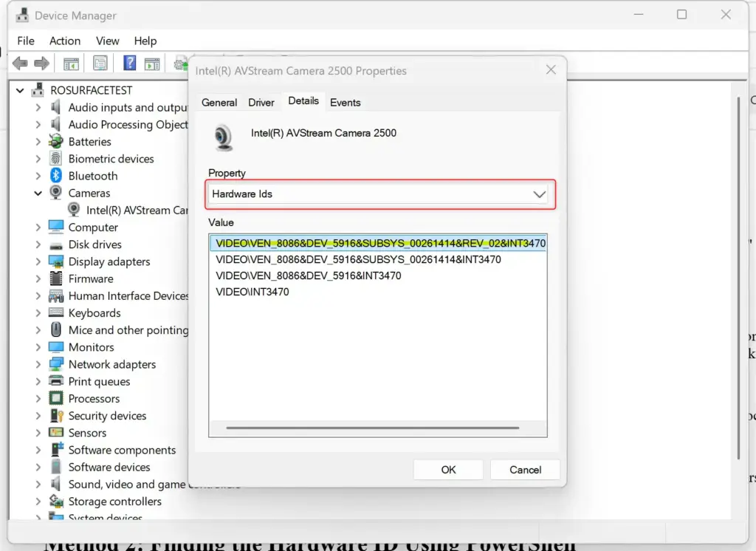Expand the Batteries category chevron

(x=38, y=141)
